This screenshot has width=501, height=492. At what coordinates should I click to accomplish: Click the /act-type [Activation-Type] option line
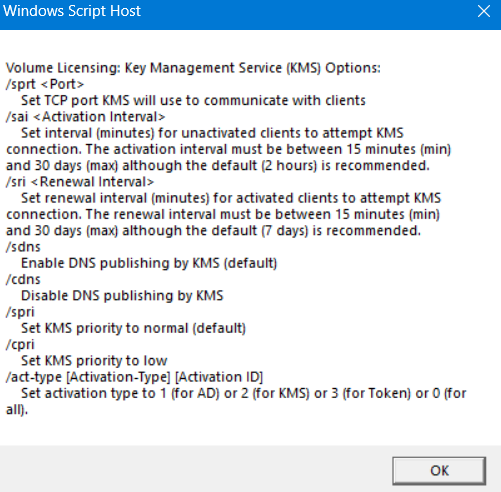tap(135, 377)
